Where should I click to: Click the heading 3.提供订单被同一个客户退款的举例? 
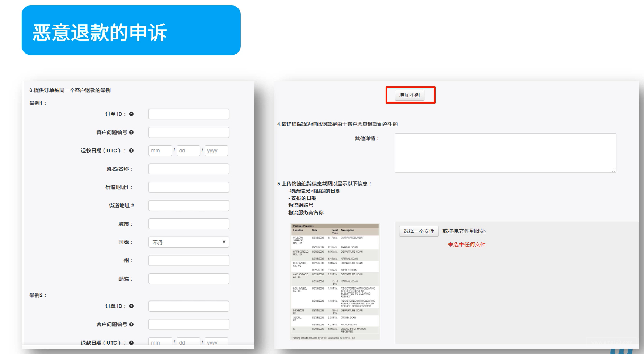[70, 90]
